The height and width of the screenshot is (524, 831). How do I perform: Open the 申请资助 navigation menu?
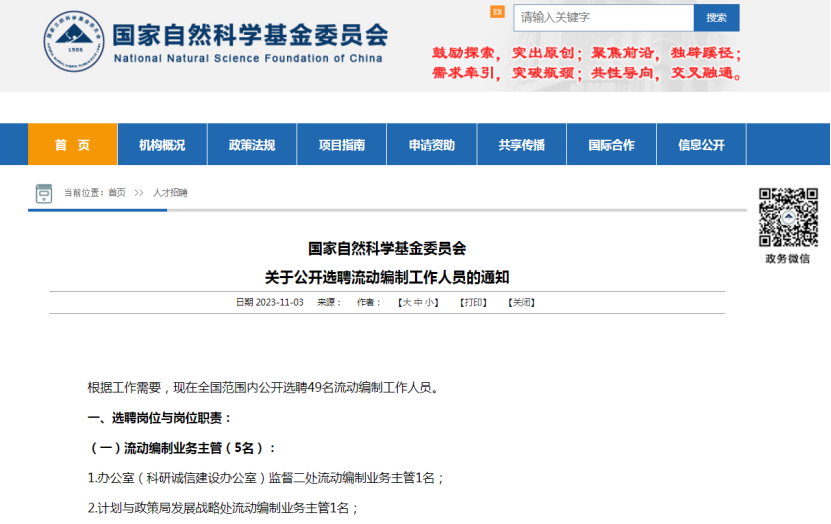pos(432,145)
